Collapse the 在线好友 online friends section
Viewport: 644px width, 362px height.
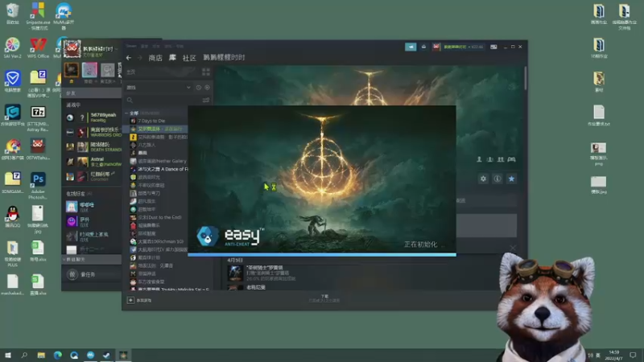point(79,193)
